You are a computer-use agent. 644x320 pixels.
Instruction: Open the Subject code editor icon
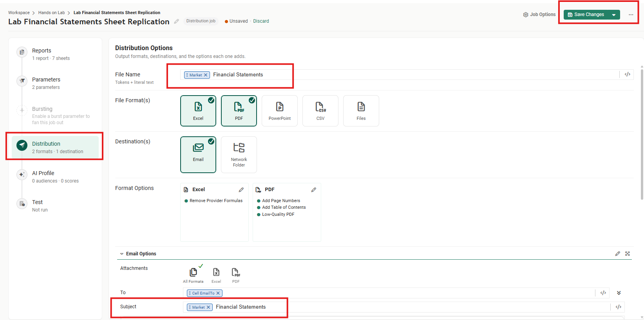click(x=619, y=307)
